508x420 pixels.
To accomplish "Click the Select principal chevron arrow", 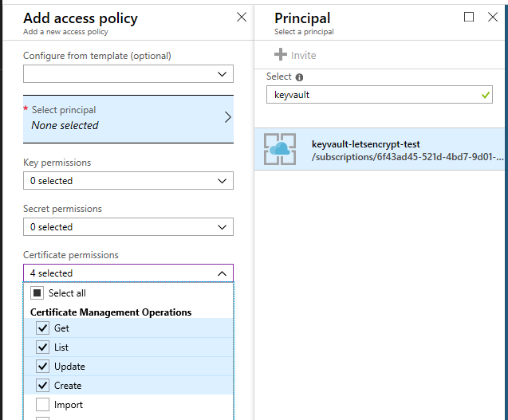I will [x=227, y=117].
